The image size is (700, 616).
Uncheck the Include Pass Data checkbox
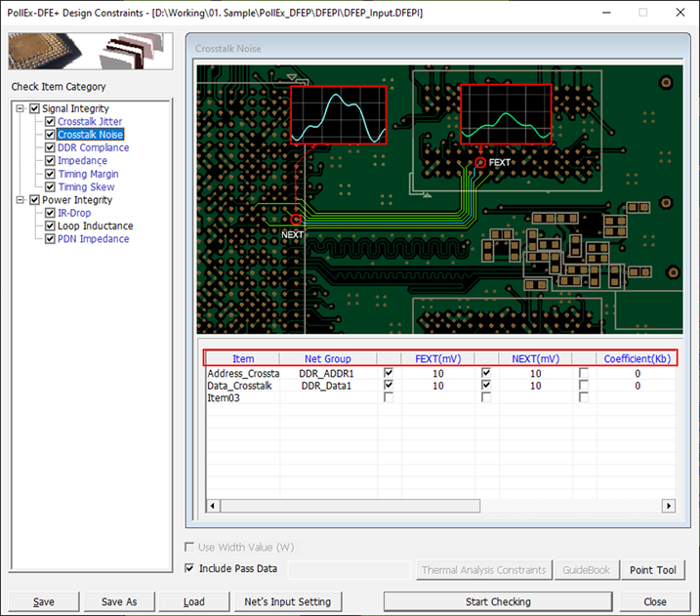tap(190, 568)
